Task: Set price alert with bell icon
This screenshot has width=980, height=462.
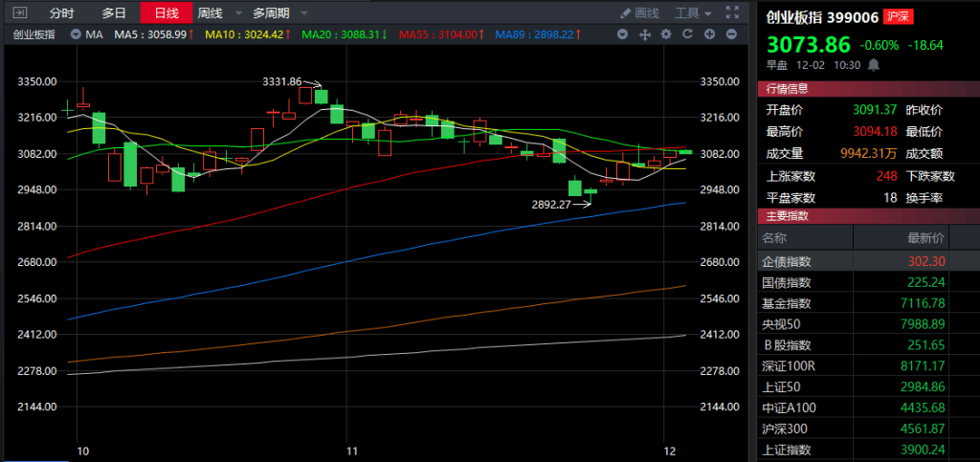Action: point(873,65)
